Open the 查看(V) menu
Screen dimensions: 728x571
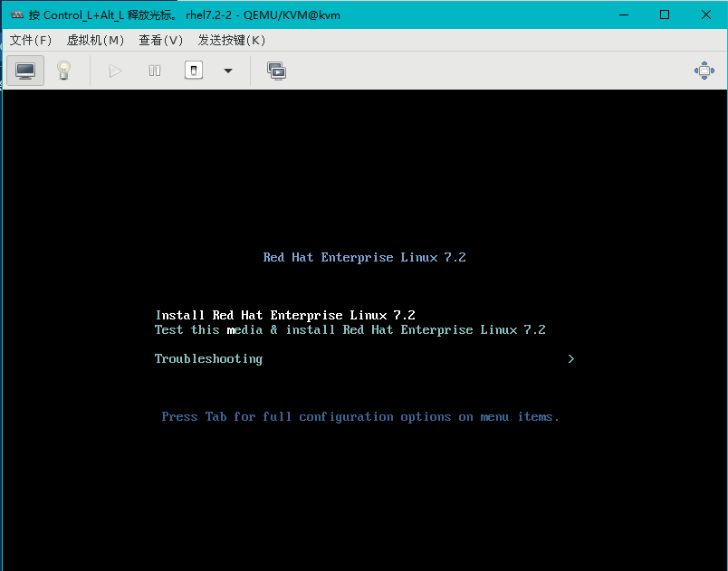[160, 41]
